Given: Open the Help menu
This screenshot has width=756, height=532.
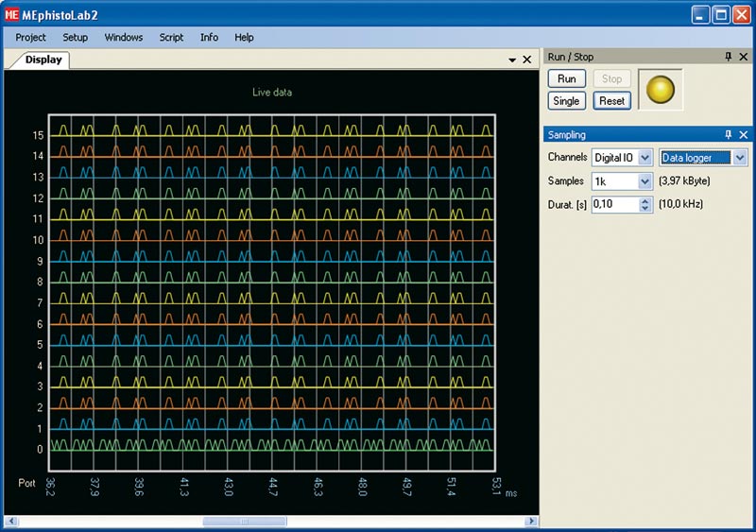Looking at the screenshot, I should click(244, 37).
